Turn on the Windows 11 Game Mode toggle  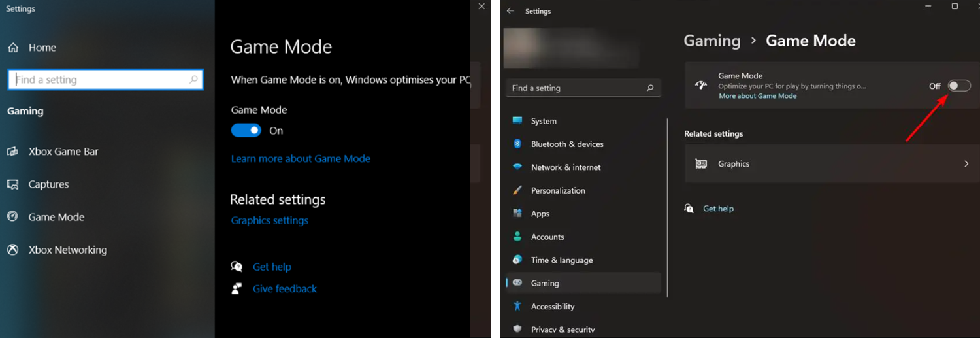tap(959, 86)
